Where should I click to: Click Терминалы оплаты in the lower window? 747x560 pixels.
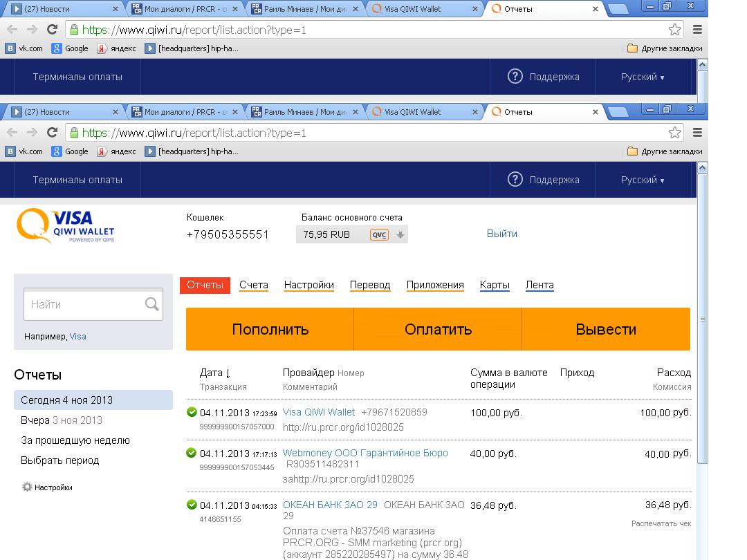77,180
